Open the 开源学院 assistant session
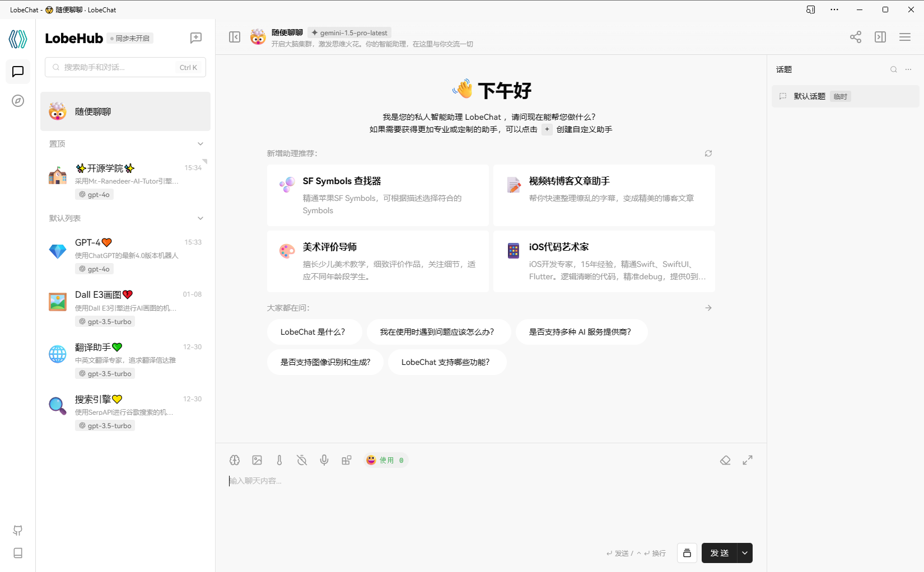Viewport: 924px width, 572px height. click(125, 181)
